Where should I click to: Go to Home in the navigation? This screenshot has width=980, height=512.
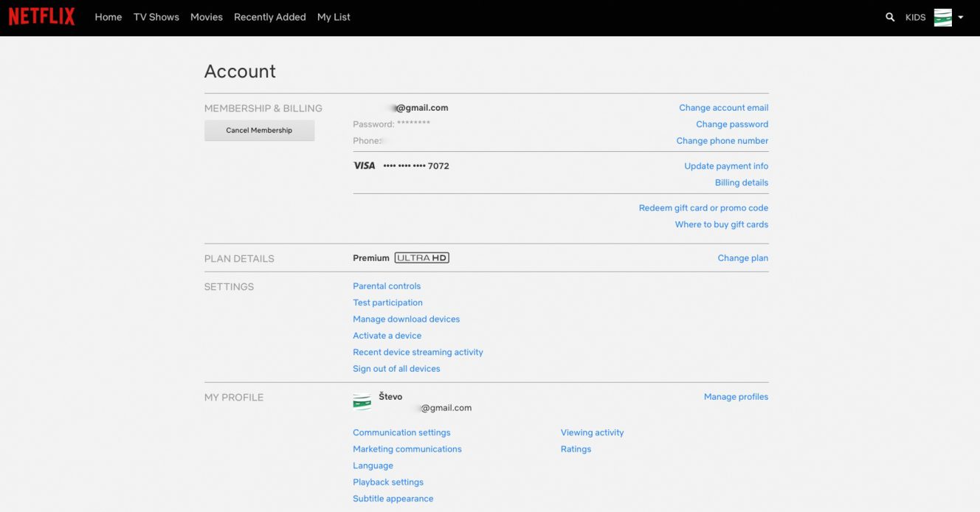point(108,17)
